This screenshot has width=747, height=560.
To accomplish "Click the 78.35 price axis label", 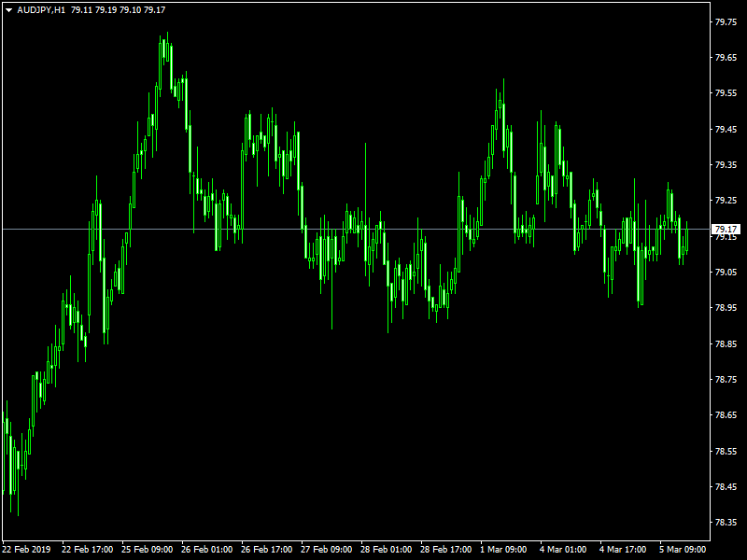I will (x=726, y=523).
